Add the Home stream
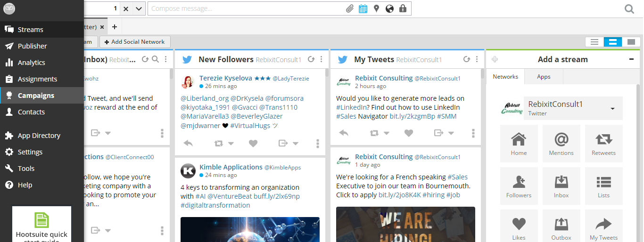Image resolution: width=644 pixels, height=242 pixels. pos(519,144)
